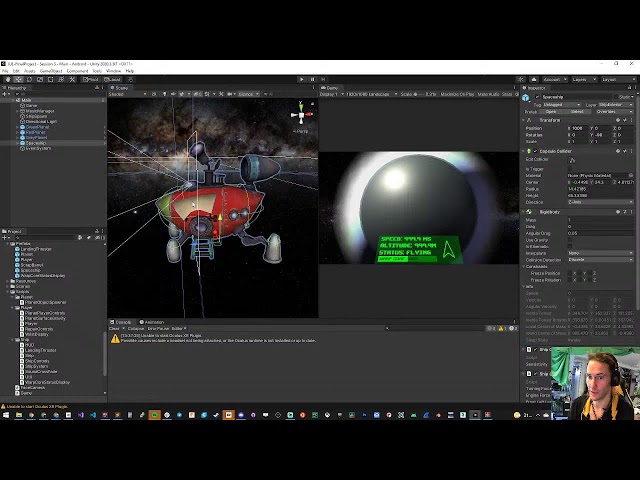The image size is (640, 480).
Task: Open the Window menu
Action: click(113, 71)
